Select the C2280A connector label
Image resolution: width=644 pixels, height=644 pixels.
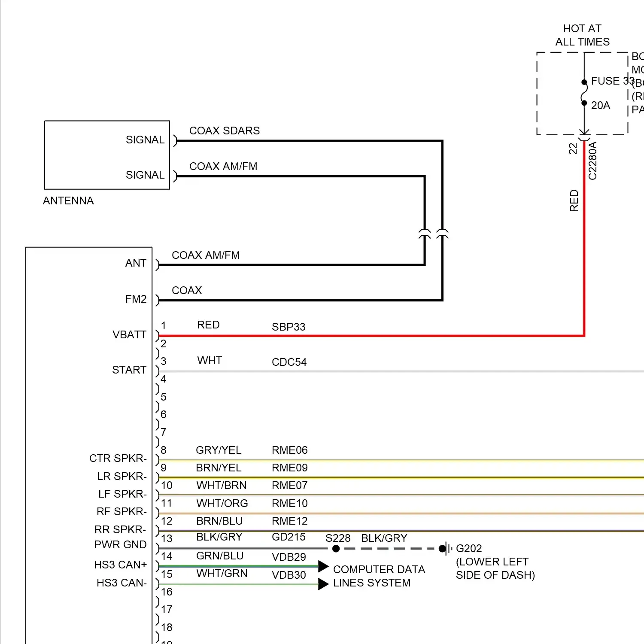point(592,161)
